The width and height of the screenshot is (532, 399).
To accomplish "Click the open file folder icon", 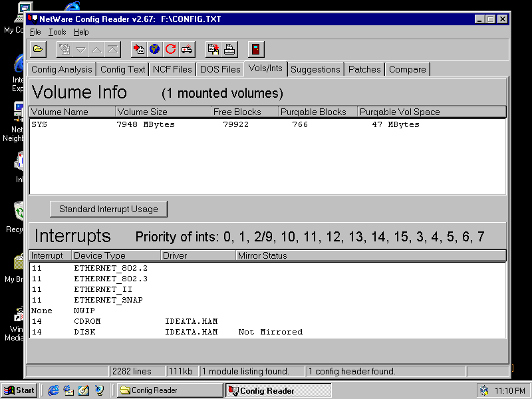I will coord(38,49).
